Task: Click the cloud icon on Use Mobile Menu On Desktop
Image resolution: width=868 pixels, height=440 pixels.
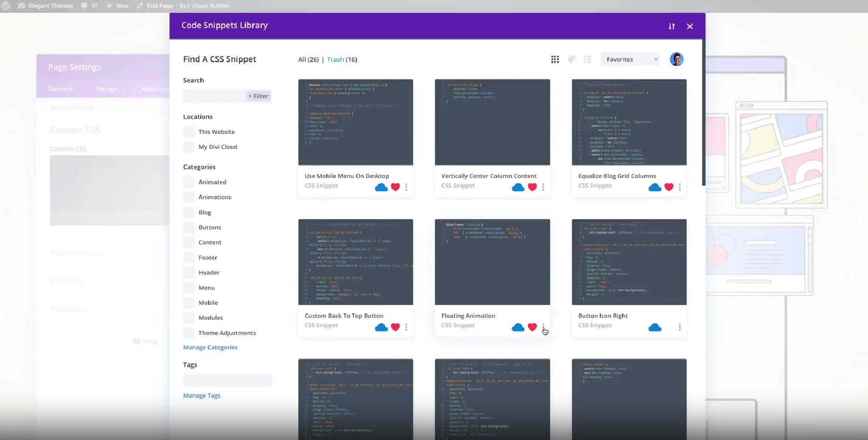Action: point(381,187)
